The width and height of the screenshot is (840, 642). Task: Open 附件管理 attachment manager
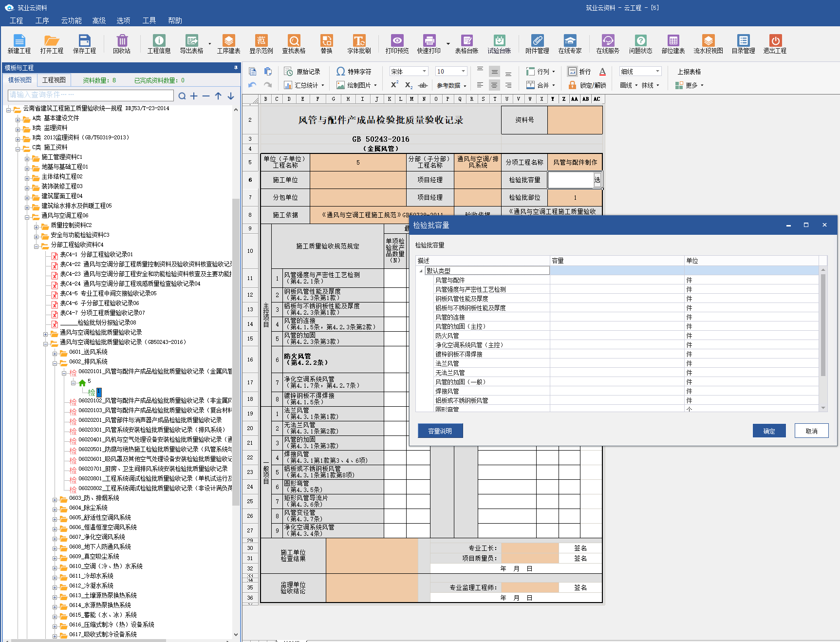[x=537, y=44]
